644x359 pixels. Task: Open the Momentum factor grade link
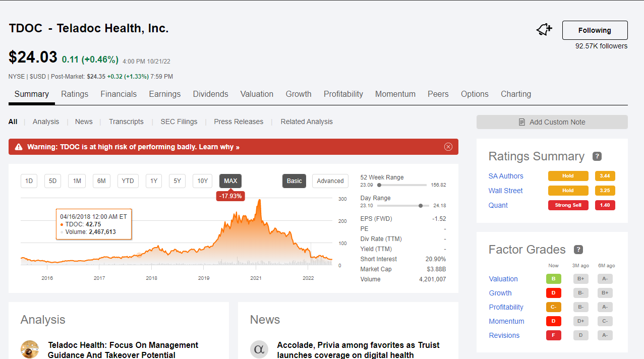506,321
